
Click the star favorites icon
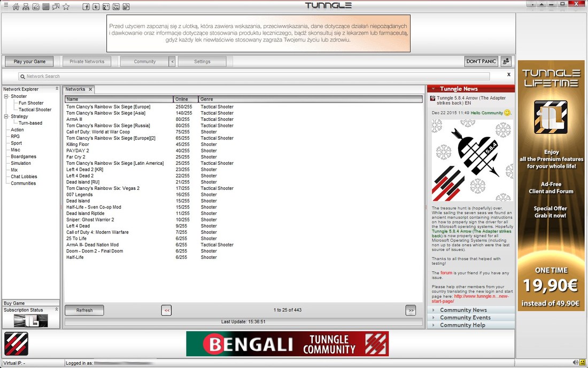[x=66, y=6]
